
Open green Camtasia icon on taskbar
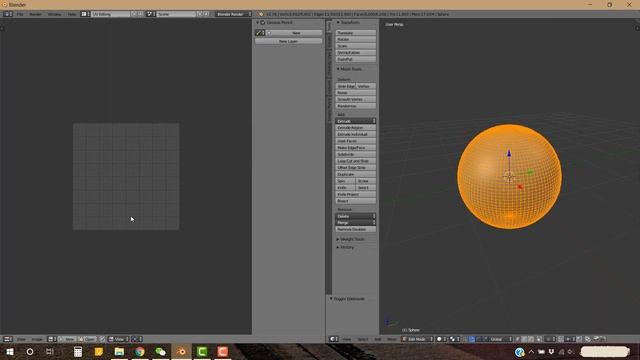[202, 351]
